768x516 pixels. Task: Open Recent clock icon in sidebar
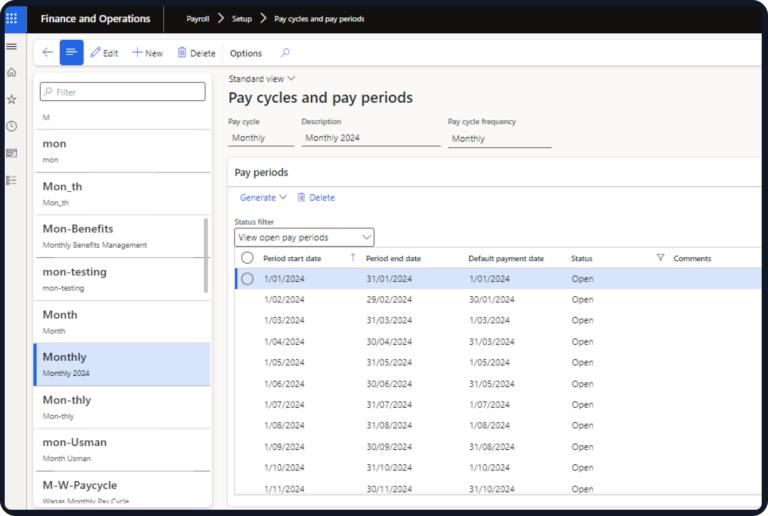[x=12, y=126]
